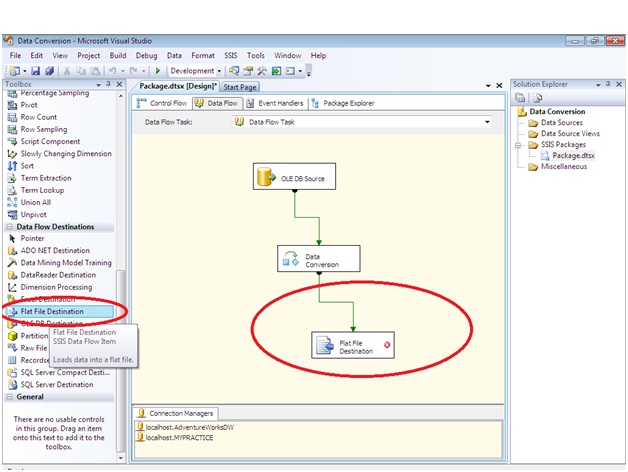Image resolution: width=628 pixels, height=472 pixels.
Task: Select Package.dtsx in Solution Explorer
Action: (x=572, y=156)
